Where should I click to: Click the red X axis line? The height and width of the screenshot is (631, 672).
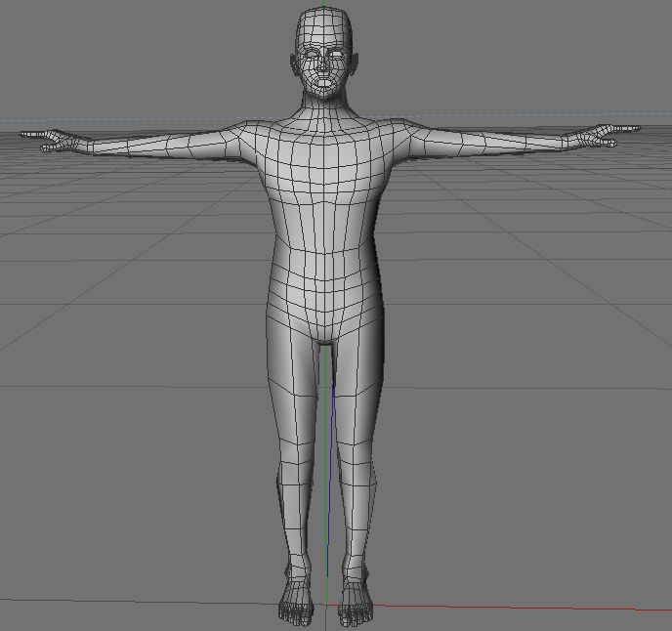click(521, 608)
